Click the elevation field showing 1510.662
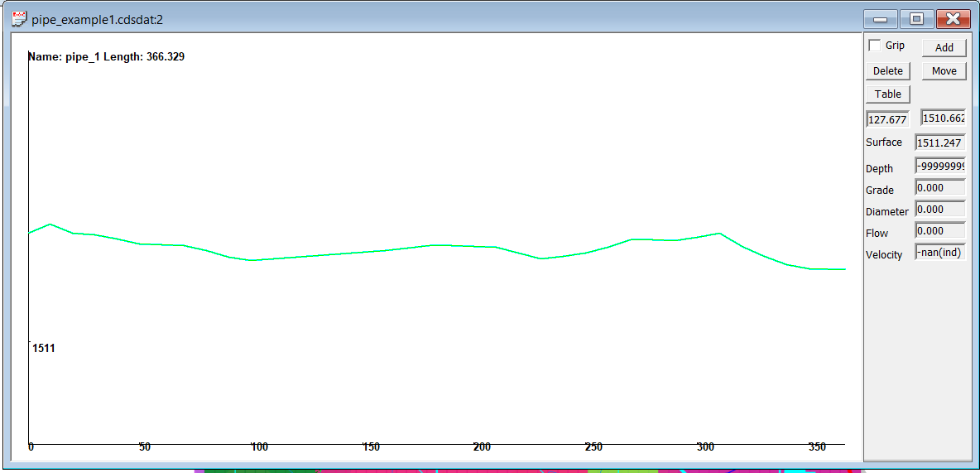Viewport: 980px width, 473px height. click(x=943, y=118)
